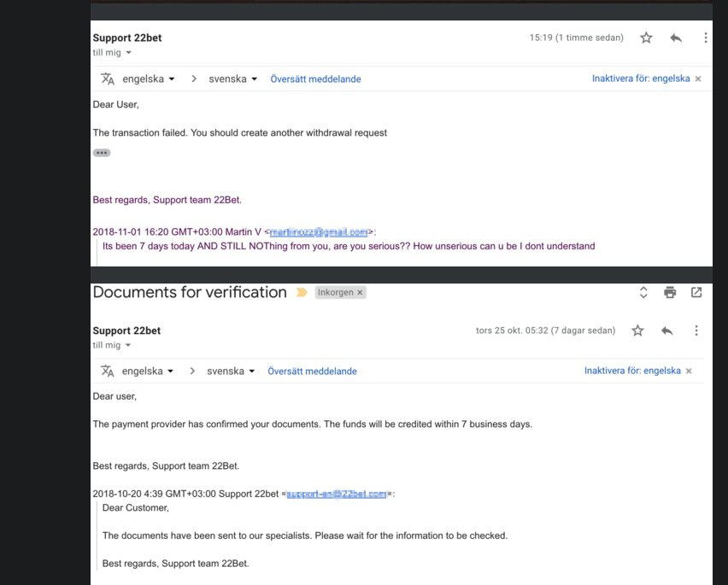Click the tors 25 okt. 05:32 timestamp

(x=545, y=331)
